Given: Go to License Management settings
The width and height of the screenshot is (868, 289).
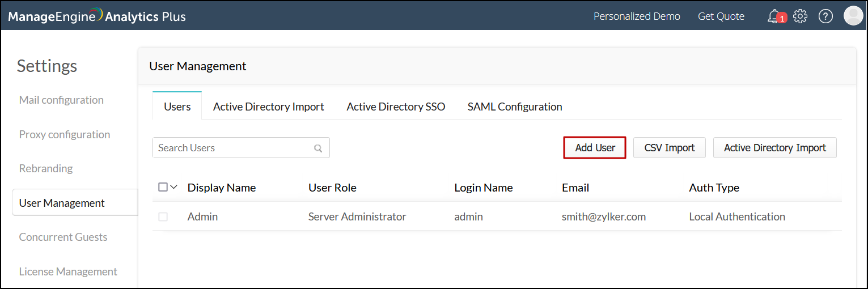Looking at the screenshot, I should point(68,271).
